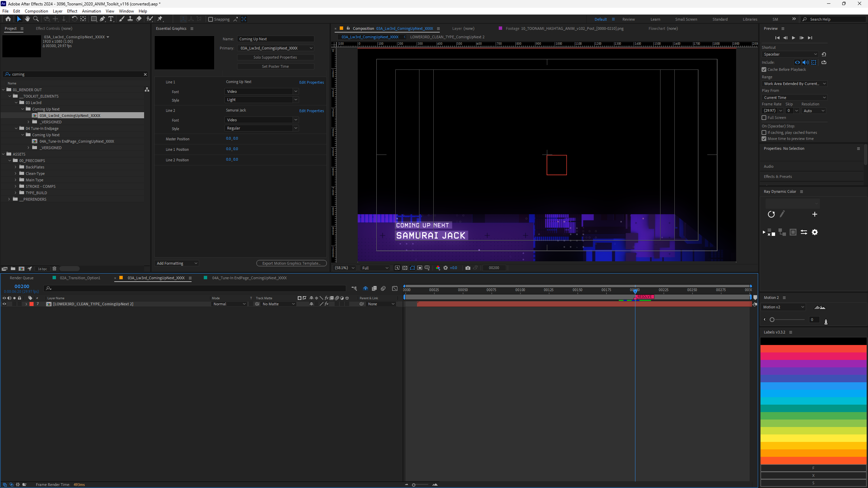
Task: Create a new folder in Project panel
Action: click(13, 269)
